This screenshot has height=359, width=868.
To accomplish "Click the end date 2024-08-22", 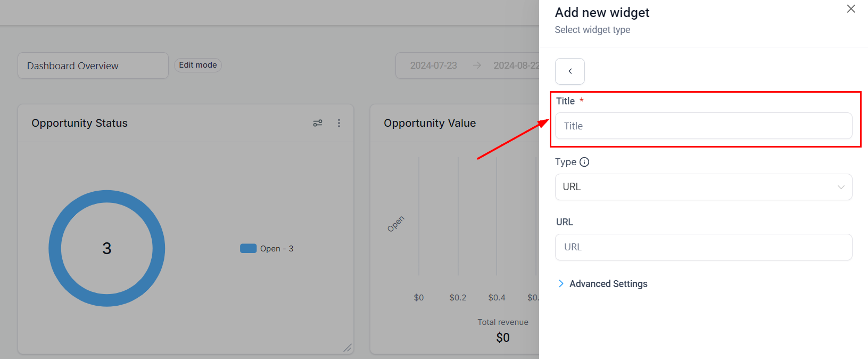I will pos(516,66).
